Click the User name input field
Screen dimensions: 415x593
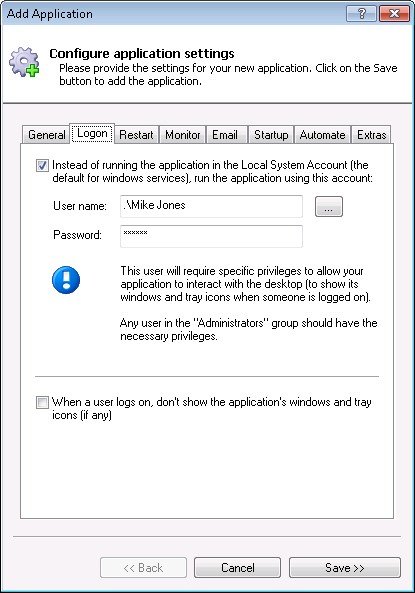pos(211,206)
